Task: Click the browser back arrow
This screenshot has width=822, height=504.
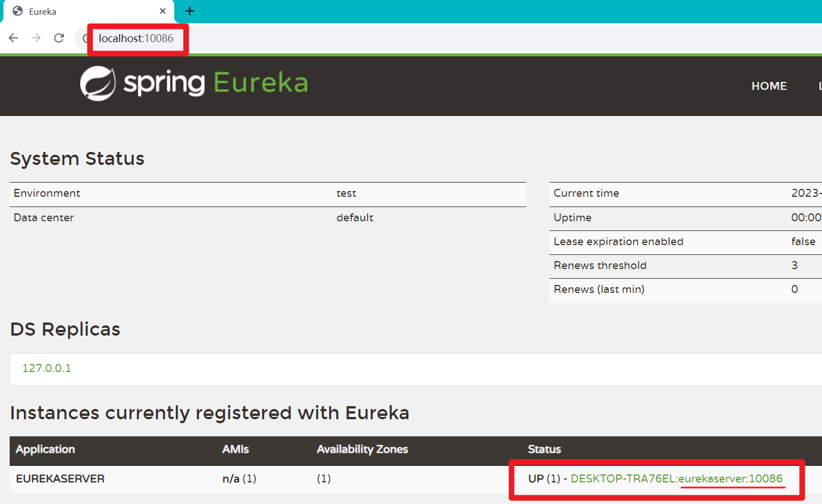Action: click(14, 38)
